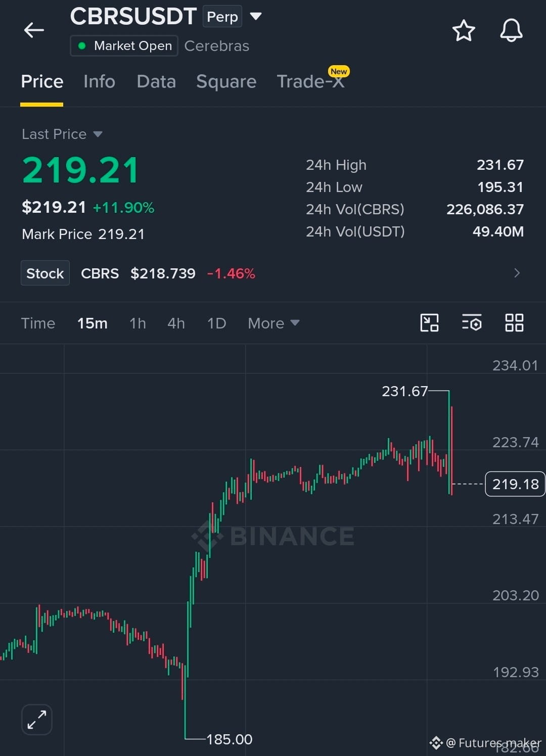
Task: Select the Time line chart option
Action: point(38,323)
